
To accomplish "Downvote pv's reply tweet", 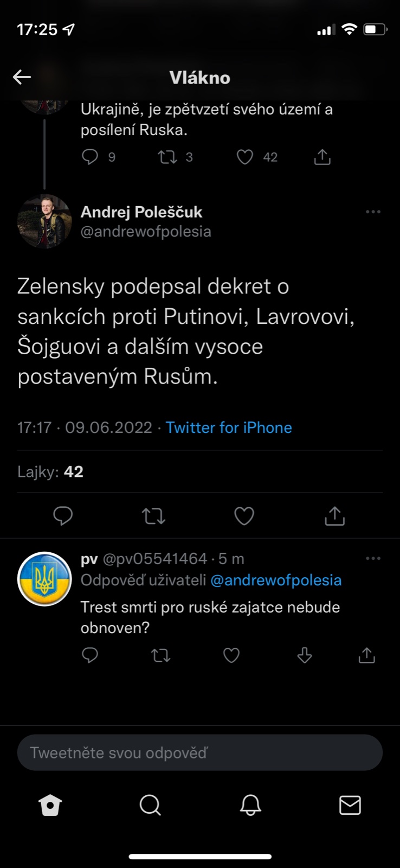I will (305, 655).
